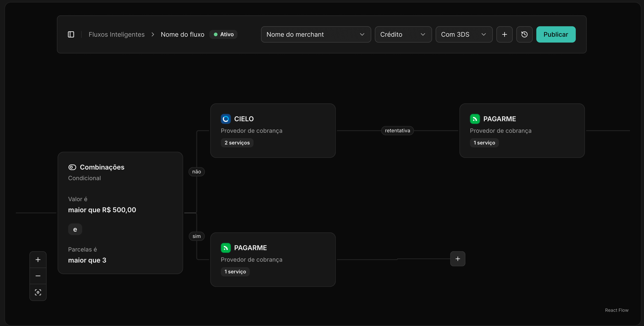Toggle the Ativo status badge
This screenshot has width=644, height=326.
[223, 34]
